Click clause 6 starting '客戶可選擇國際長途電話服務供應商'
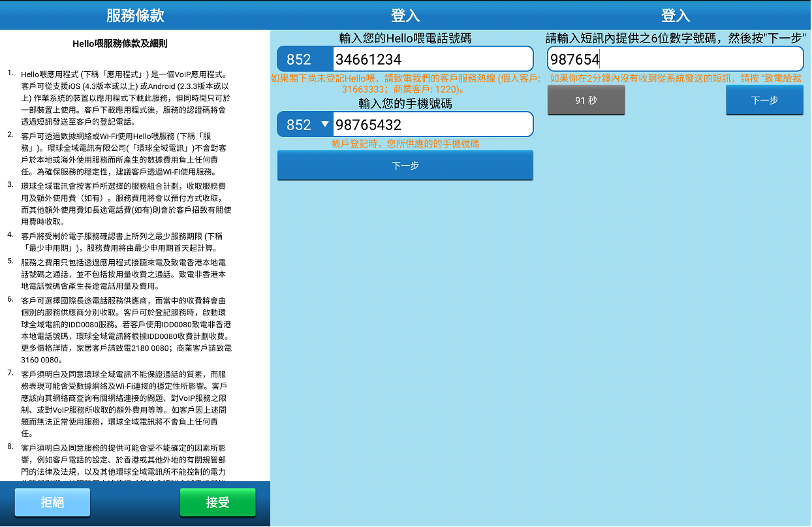This screenshot has height=527, width=812. pos(126,329)
